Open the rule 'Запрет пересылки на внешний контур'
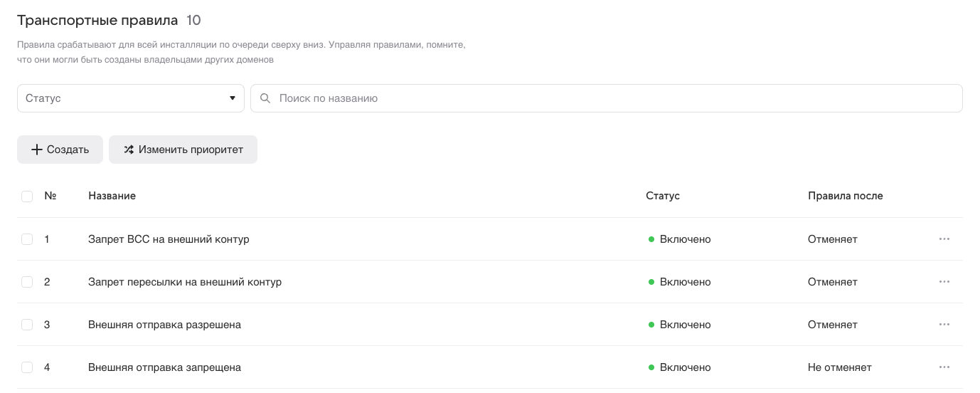980x393 pixels. pyautogui.click(x=185, y=282)
